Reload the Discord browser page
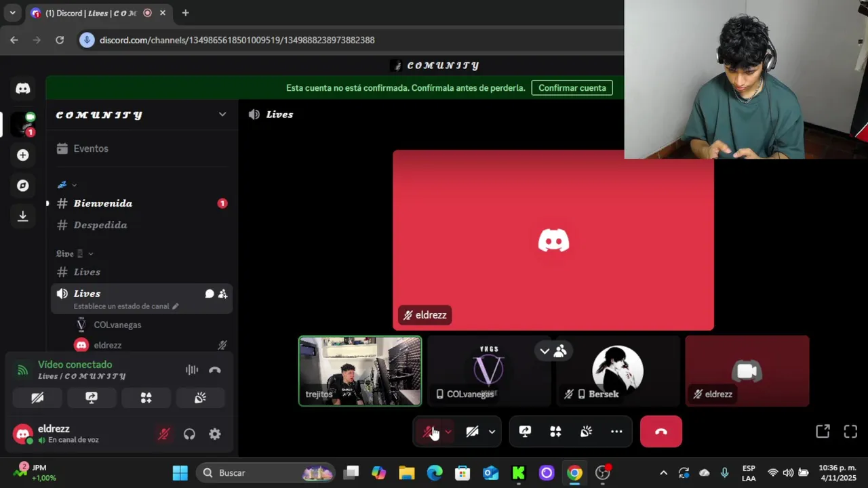The height and width of the screenshot is (488, 868). (60, 40)
